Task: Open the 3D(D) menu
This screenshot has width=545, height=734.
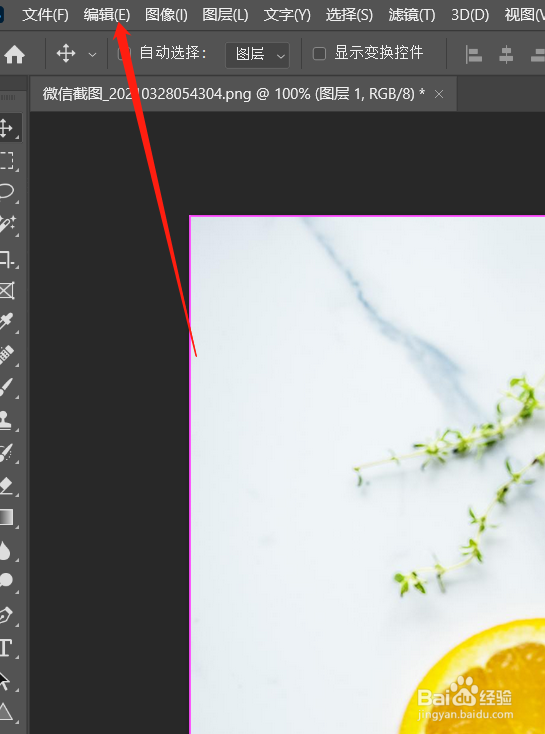Action: [470, 15]
